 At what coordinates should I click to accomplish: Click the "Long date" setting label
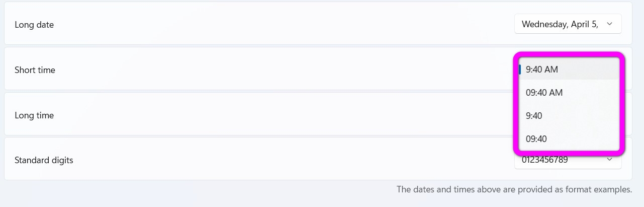click(34, 25)
